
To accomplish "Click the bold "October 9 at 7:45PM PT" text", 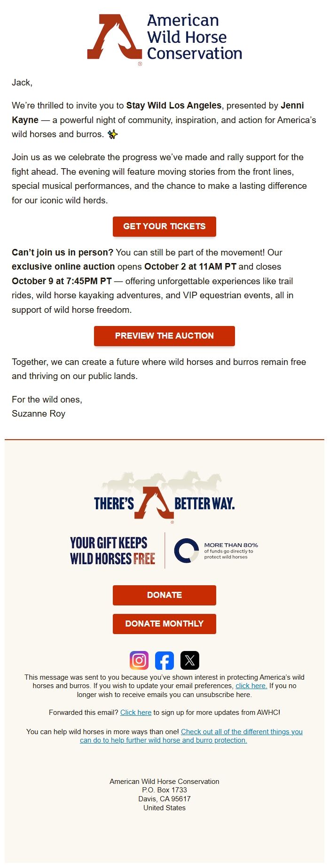I will (x=62, y=281).
